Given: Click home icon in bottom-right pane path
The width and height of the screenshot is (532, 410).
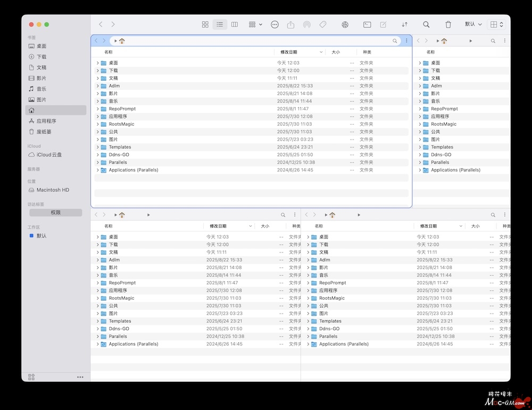Looking at the screenshot, I should pyautogui.click(x=332, y=215).
